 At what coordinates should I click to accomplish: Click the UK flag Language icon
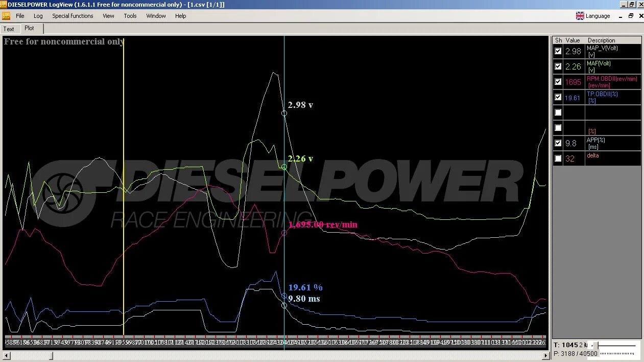[580, 16]
